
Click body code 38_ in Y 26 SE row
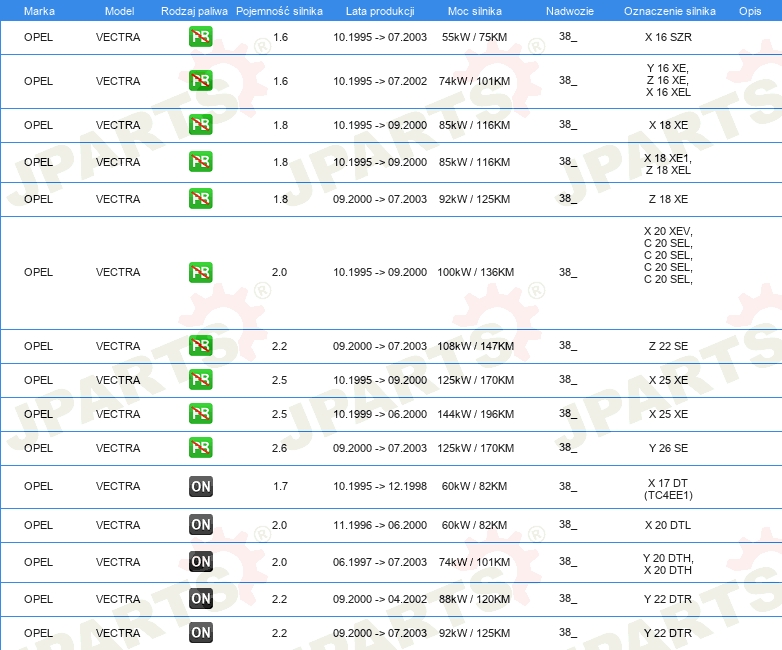(568, 447)
